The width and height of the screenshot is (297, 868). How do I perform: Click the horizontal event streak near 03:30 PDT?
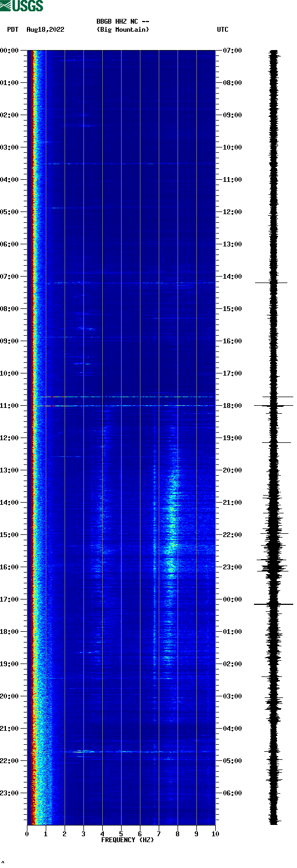[129, 164]
